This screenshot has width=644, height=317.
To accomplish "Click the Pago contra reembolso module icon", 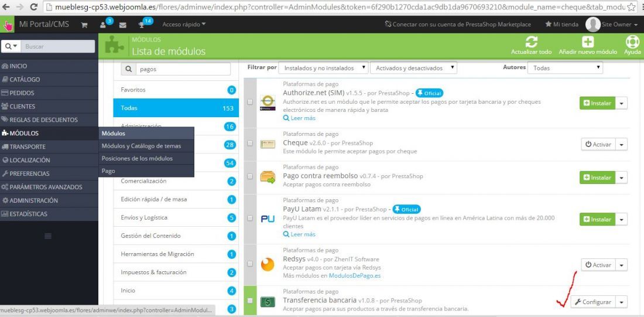I will pyautogui.click(x=268, y=177).
